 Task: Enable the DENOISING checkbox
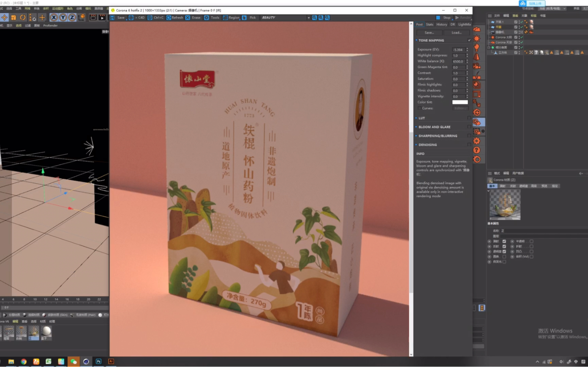pos(469,145)
